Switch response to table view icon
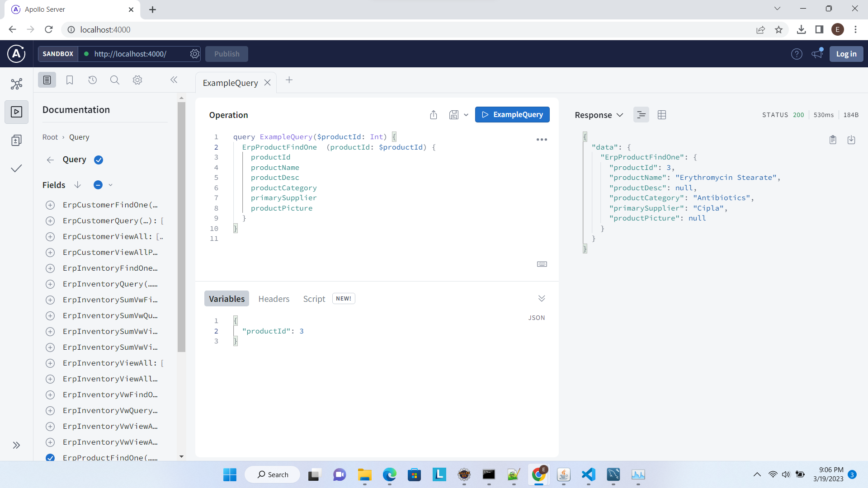868x488 pixels. click(x=662, y=115)
